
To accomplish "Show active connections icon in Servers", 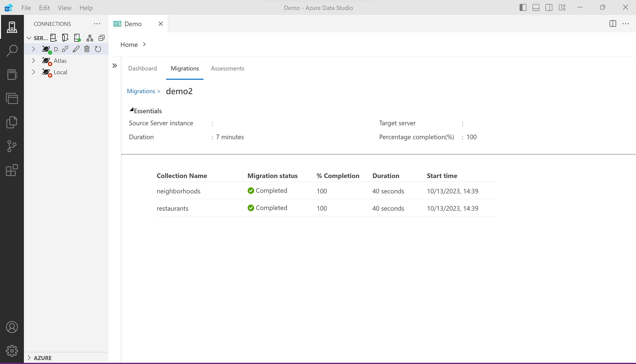I will point(77,38).
